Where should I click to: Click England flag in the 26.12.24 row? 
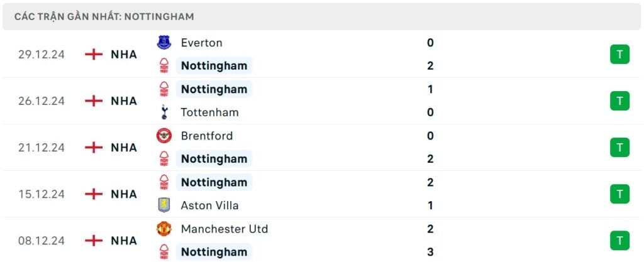(x=94, y=101)
